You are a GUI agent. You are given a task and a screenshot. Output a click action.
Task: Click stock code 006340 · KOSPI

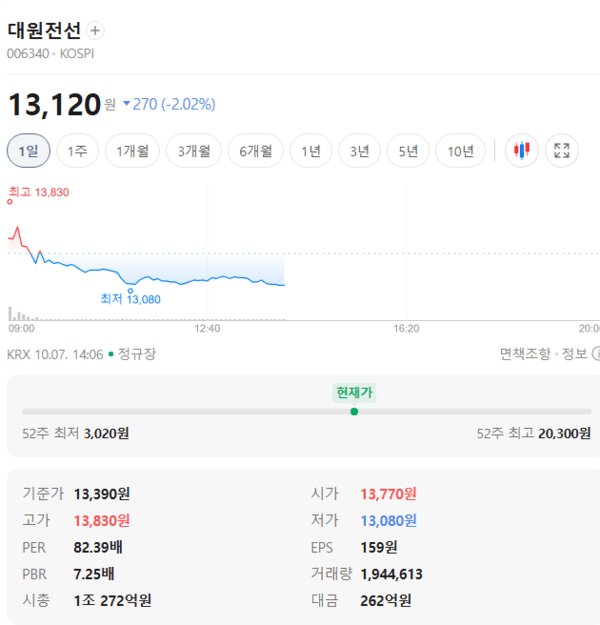51,53
